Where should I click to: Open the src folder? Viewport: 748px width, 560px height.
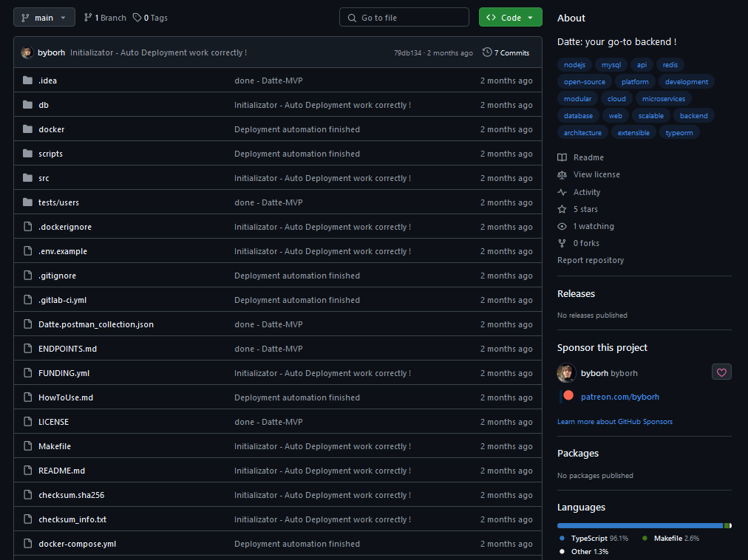[44, 178]
